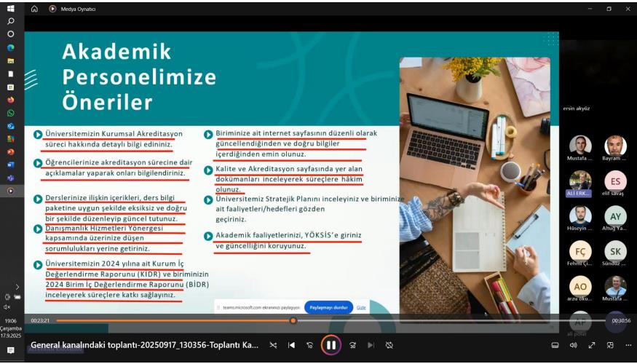Click the Paylaşmayı durdur button in video
637x364 pixels.
point(328,307)
